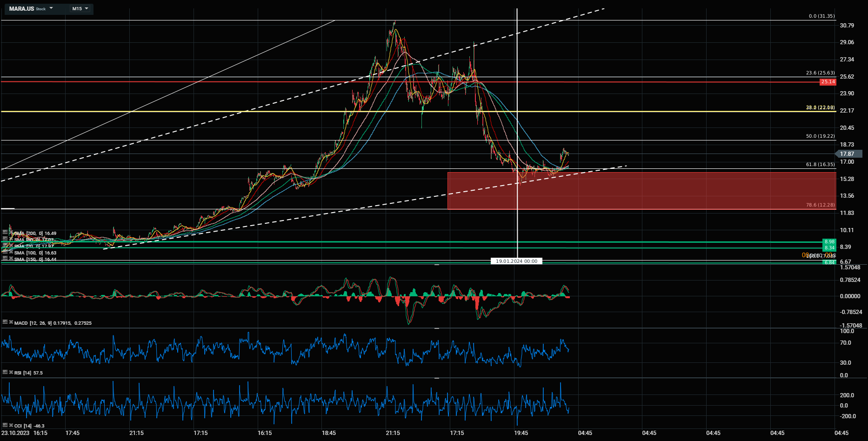This screenshot has height=441, width=868.
Task: Remove the MACD indicator with X icon
Action: [x=11, y=322]
